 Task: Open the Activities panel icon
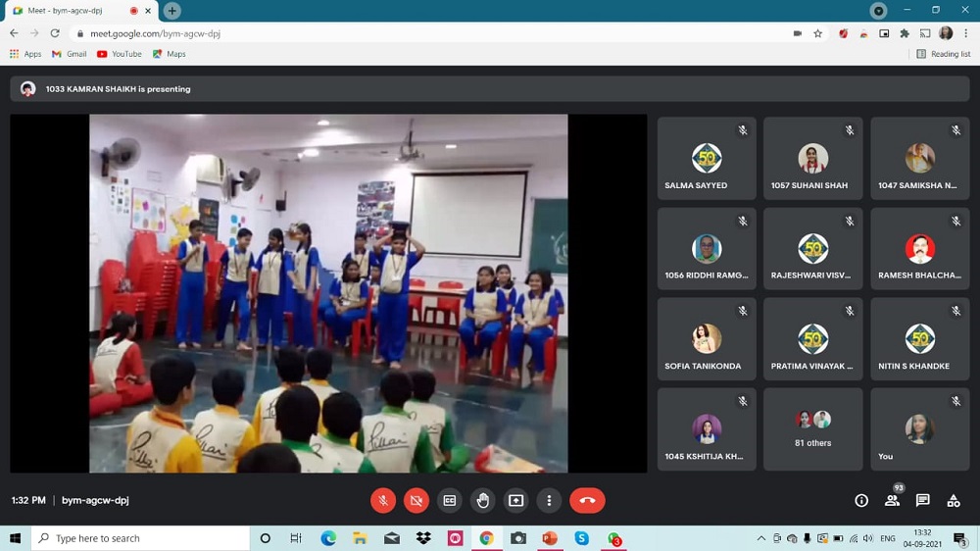[x=953, y=500]
